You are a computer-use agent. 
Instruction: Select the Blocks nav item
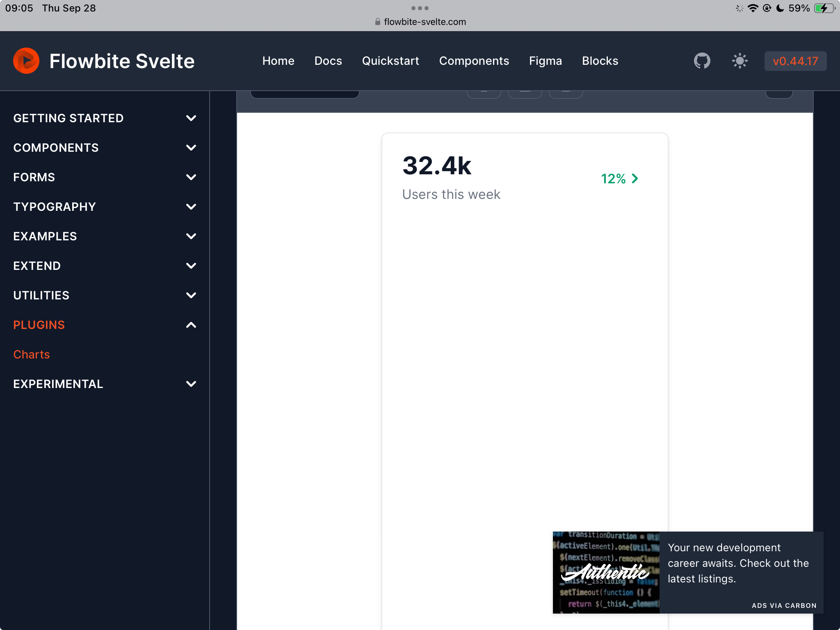[600, 61]
